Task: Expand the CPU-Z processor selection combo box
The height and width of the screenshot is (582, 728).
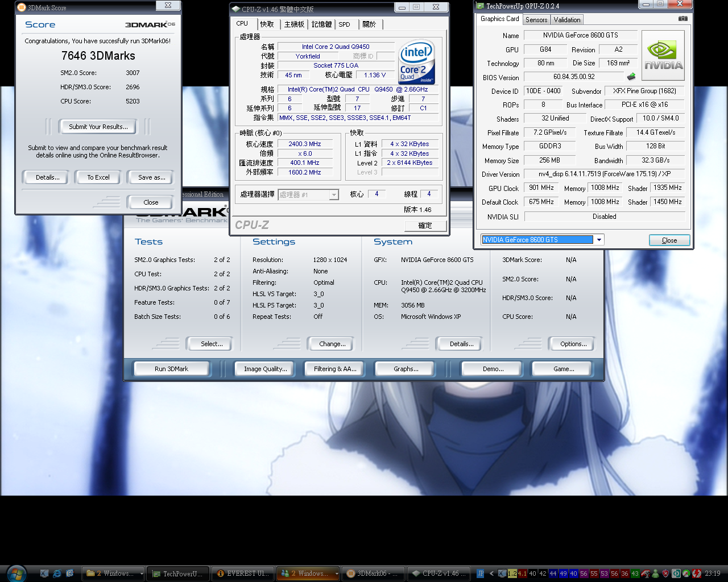Action: (x=334, y=195)
